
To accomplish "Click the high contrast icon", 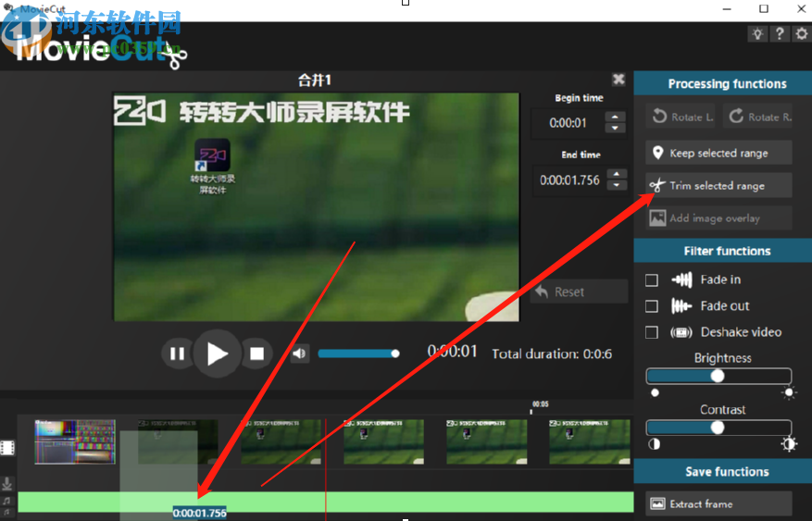I will (789, 444).
